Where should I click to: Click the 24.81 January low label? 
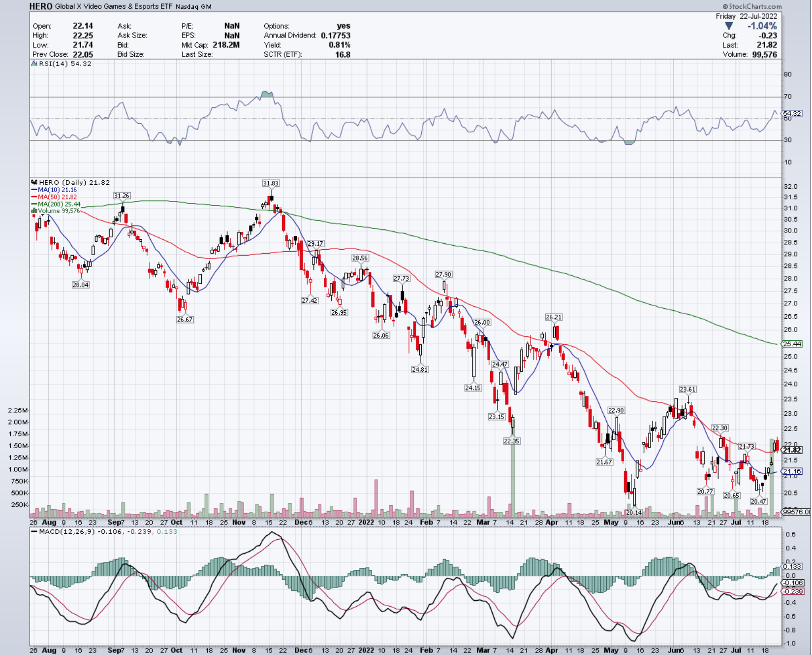point(420,369)
